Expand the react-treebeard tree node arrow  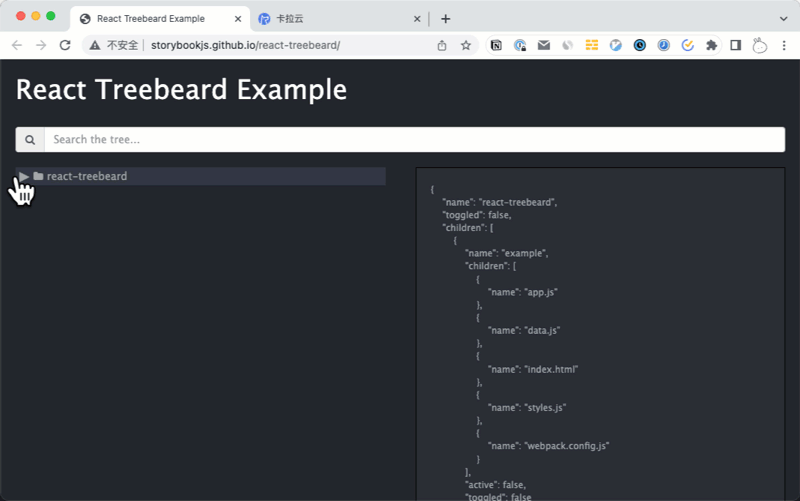[24, 177]
